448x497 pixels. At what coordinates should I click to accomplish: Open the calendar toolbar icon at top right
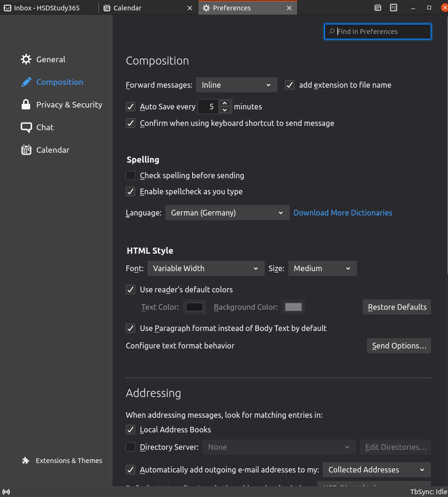(x=378, y=8)
